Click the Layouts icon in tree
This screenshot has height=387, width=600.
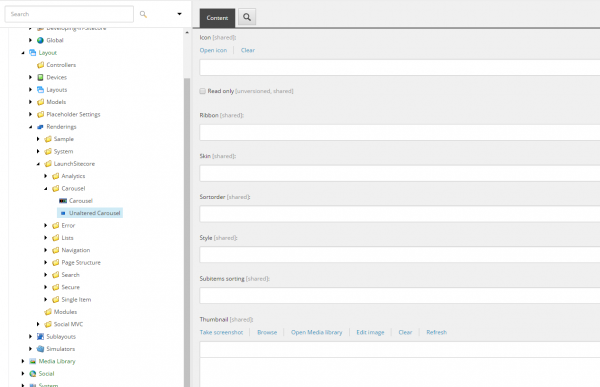(x=40, y=90)
